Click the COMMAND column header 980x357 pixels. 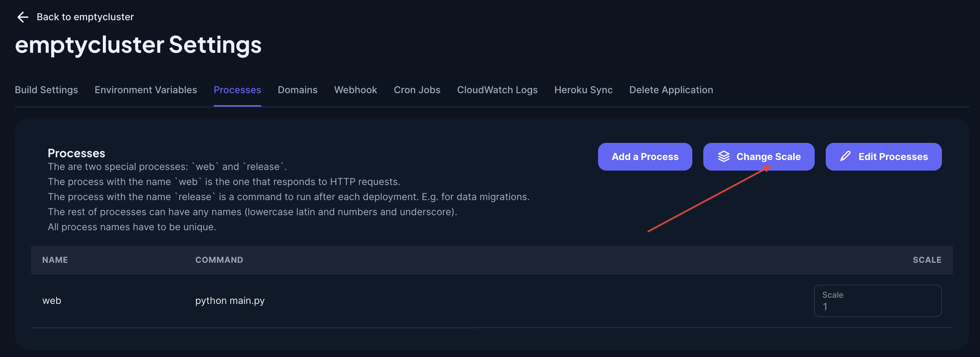219,260
